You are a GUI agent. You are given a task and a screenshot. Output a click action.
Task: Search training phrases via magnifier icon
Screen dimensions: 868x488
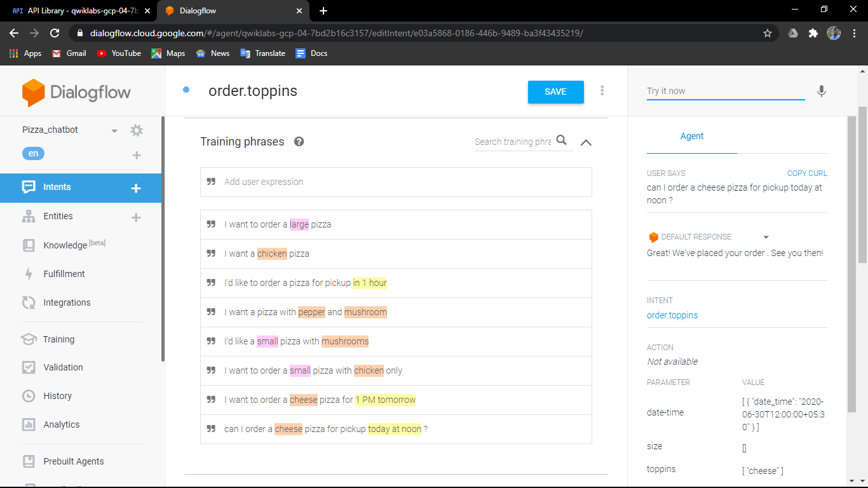pyautogui.click(x=562, y=140)
